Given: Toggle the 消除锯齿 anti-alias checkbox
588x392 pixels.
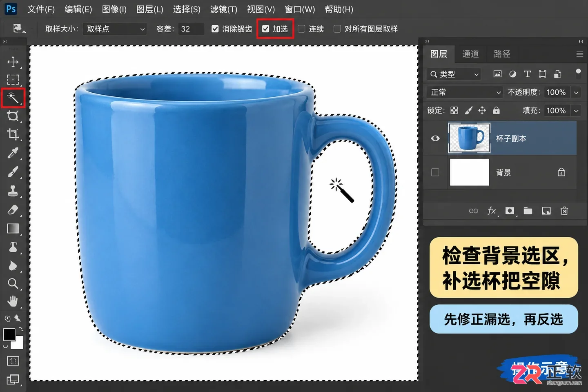Looking at the screenshot, I should click(x=215, y=29).
